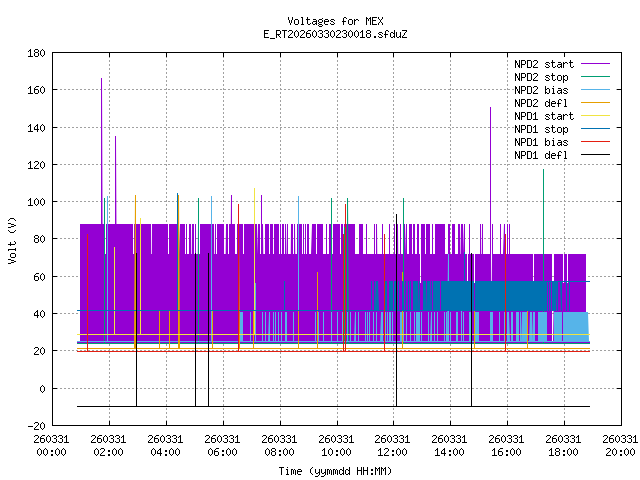Image resolution: width=640 pixels, height=480 pixels.
Task: Click the NPD2 start legend label
Action: tap(542, 63)
